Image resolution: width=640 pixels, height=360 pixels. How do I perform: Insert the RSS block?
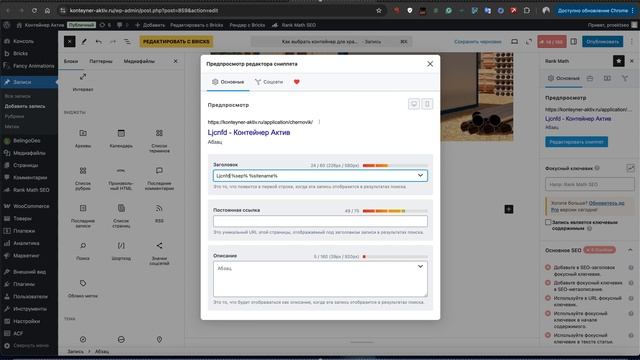(x=159, y=213)
